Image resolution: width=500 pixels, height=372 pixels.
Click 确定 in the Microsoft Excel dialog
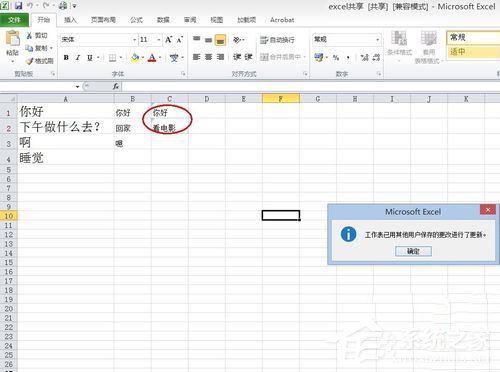413,251
